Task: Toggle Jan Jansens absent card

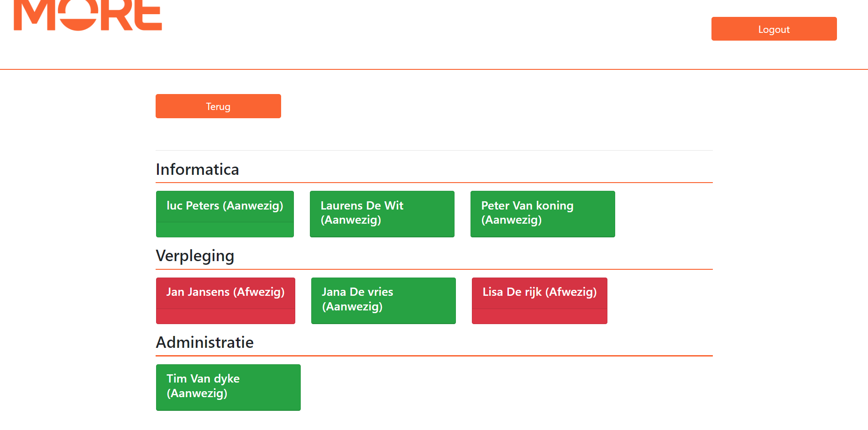Action: pos(225,292)
